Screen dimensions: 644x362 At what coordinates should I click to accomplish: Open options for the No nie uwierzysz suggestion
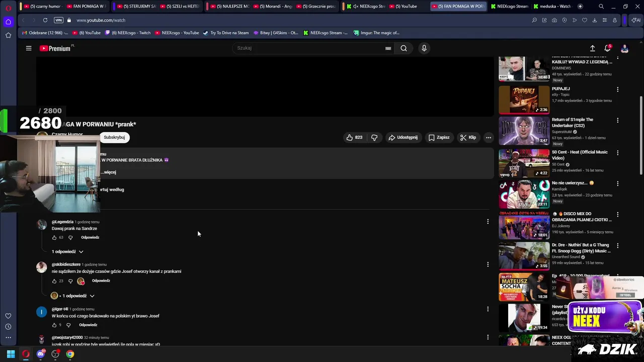pyautogui.click(x=617, y=184)
